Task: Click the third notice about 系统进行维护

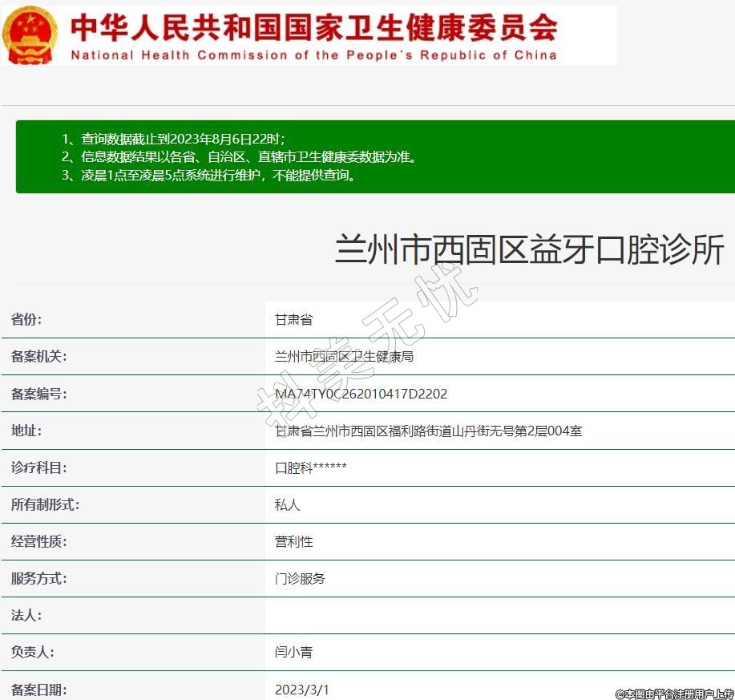Action: coord(208,175)
